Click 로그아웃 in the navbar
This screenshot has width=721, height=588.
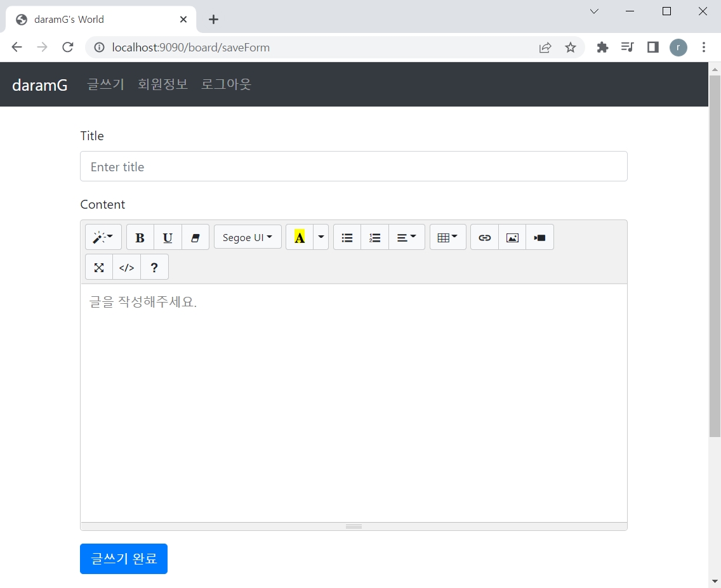tap(226, 84)
